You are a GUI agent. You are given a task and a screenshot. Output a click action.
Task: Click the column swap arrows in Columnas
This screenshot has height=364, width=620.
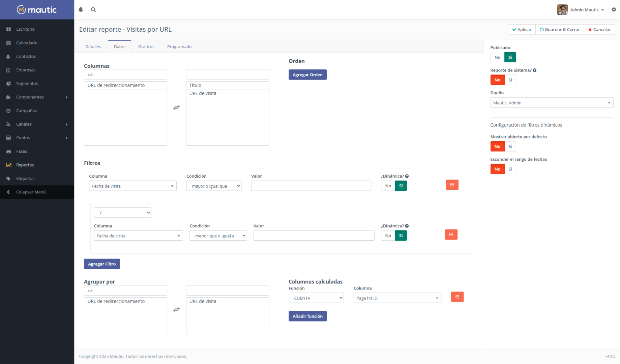click(x=176, y=108)
